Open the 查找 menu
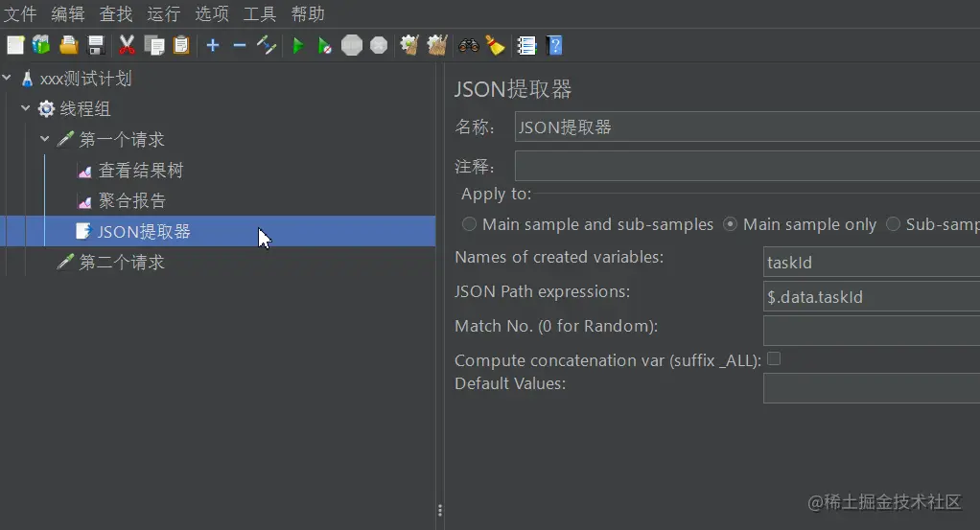Image resolution: width=980 pixels, height=530 pixels. coord(116,13)
